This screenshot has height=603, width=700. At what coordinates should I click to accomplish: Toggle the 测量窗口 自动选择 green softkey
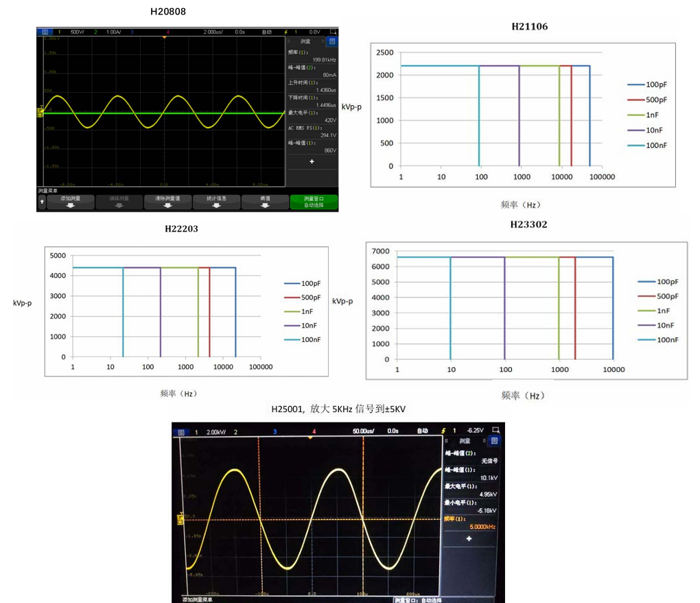[x=314, y=201]
